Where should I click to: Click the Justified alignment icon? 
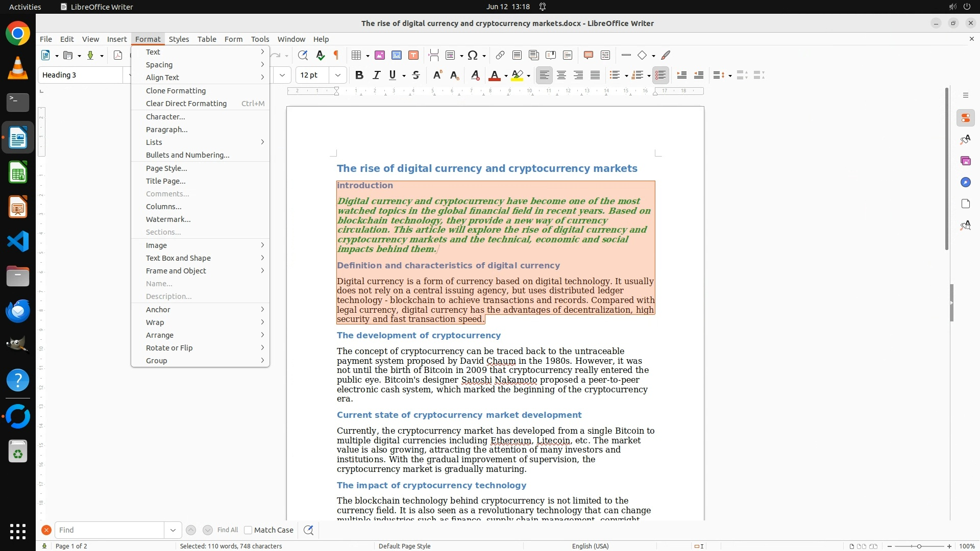(595, 76)
